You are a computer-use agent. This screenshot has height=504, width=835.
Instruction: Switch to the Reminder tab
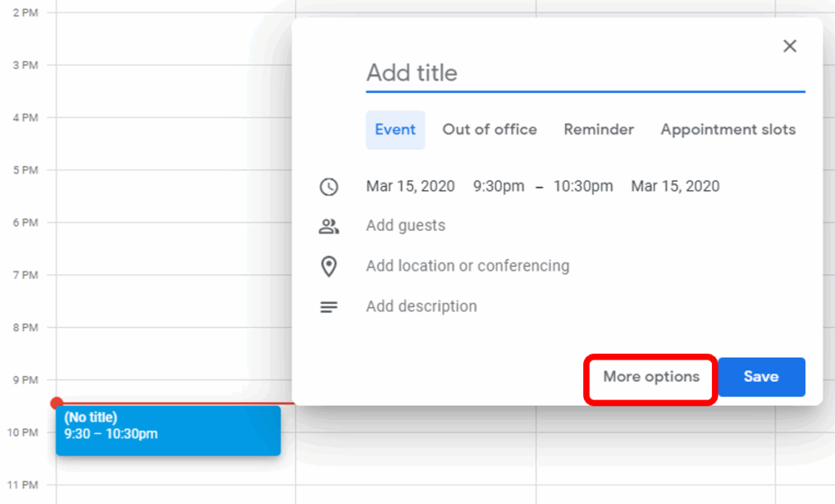pyautogui.click(x=599, y=130)
